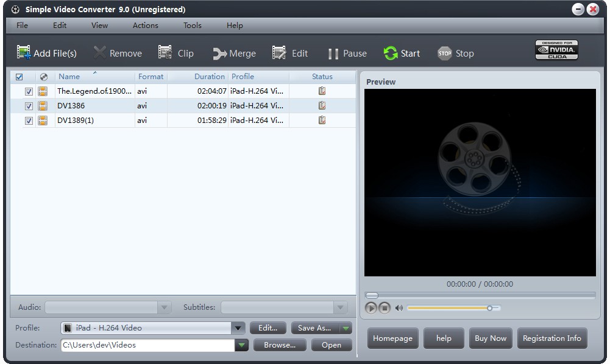Open the Tools menu
This screenshot has width=610, height=364.
pyautogui.click(x=193, y=25)
